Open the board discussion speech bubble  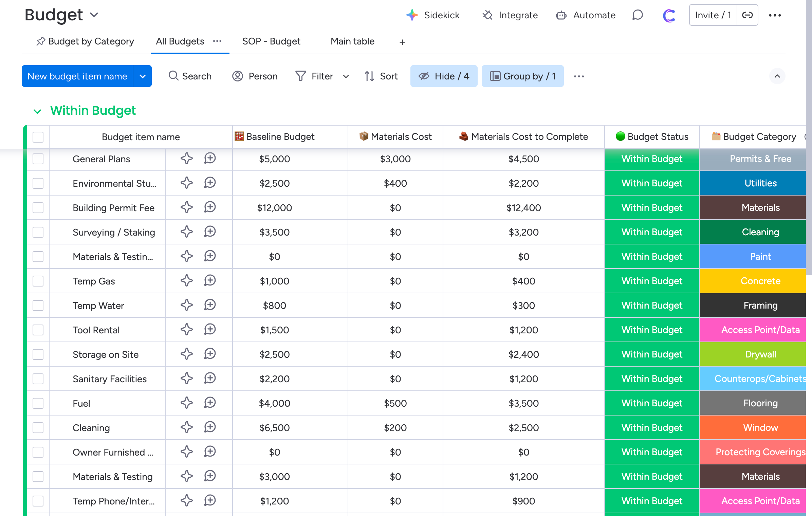click(638, 15)
